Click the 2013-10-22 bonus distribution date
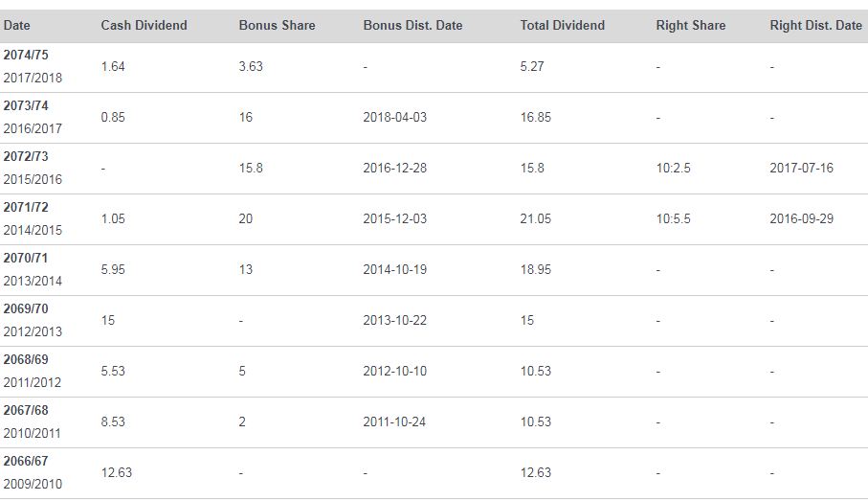Screen dimensions: 868x501 [394, 320]
